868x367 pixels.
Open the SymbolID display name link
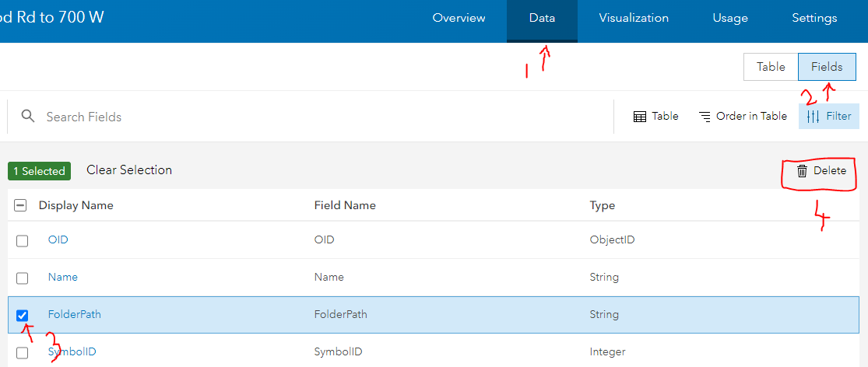coord(72,352)
